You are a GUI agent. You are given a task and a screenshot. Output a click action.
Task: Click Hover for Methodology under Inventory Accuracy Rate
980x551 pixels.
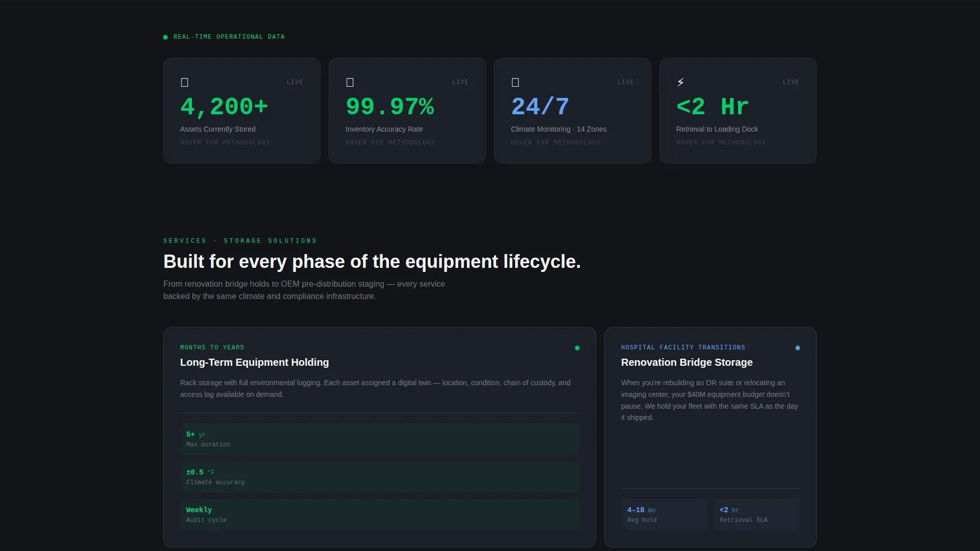click(390, 142)
